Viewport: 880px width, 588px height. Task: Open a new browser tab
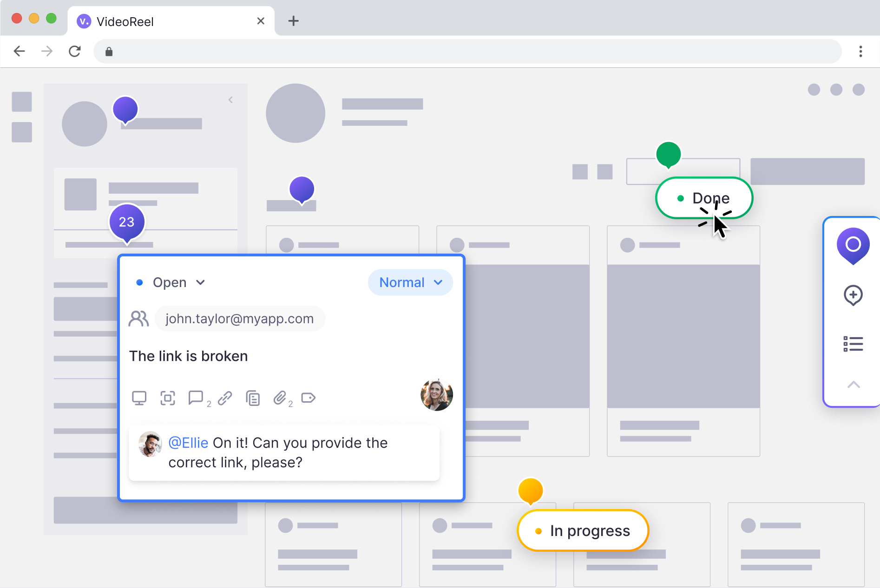click(293, 21)
